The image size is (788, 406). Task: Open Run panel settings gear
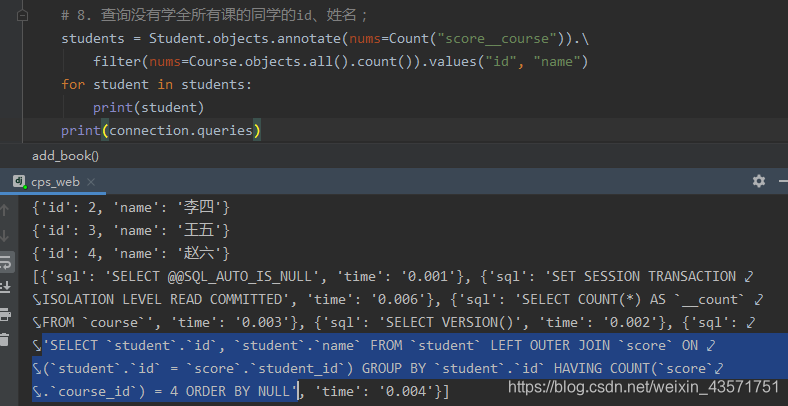click(759, 181)
